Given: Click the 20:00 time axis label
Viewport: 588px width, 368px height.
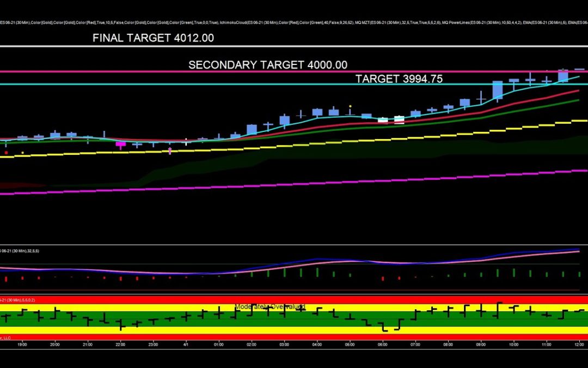Looking at the screenshot, I should pos(55,345).
